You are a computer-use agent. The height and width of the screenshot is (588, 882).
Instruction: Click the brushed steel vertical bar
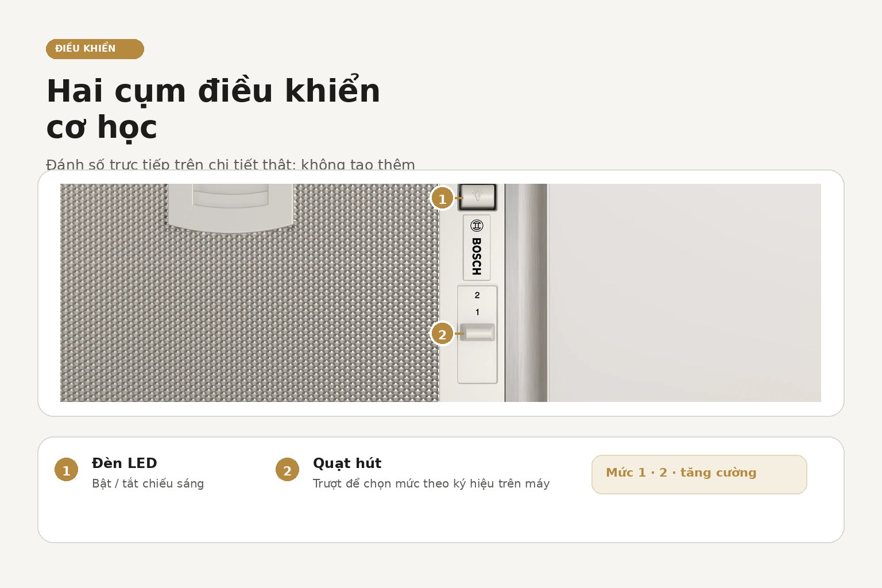pos(527,293)
